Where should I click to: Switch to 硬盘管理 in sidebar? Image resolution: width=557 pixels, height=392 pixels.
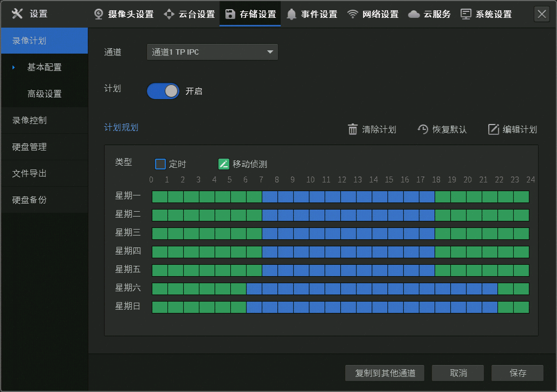(x=30, y=147)
